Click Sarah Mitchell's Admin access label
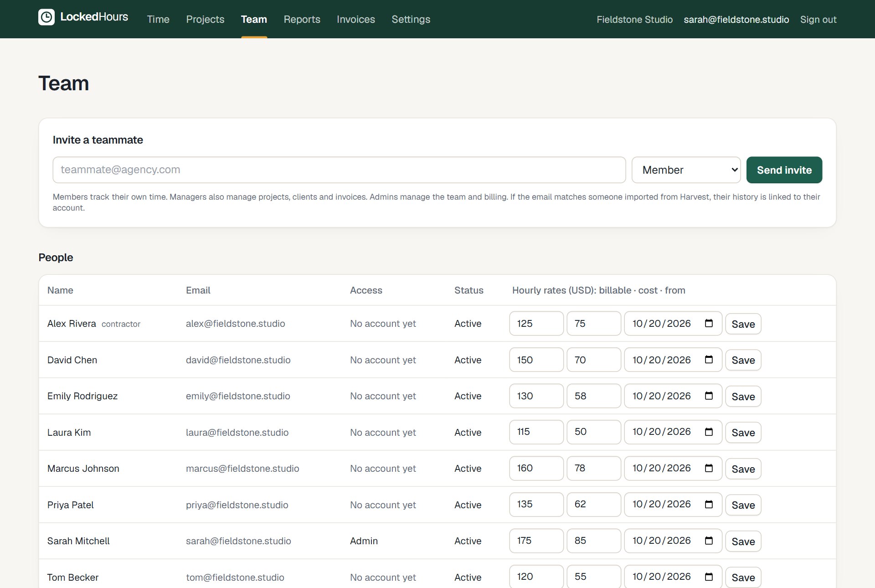 click(364, 541)
